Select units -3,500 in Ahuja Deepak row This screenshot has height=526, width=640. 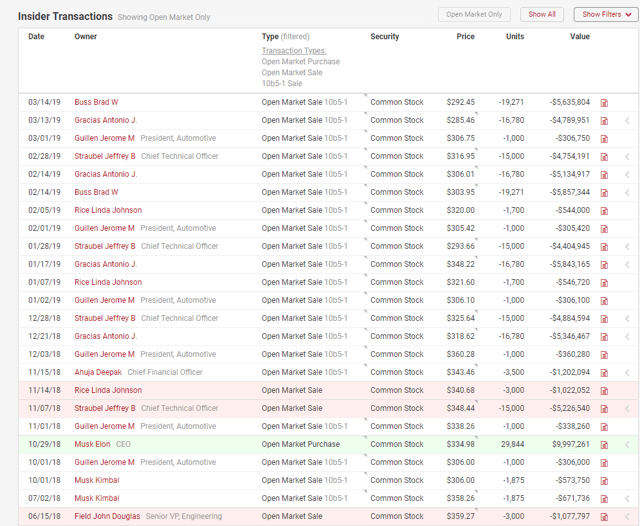click(x=513, y=372)
